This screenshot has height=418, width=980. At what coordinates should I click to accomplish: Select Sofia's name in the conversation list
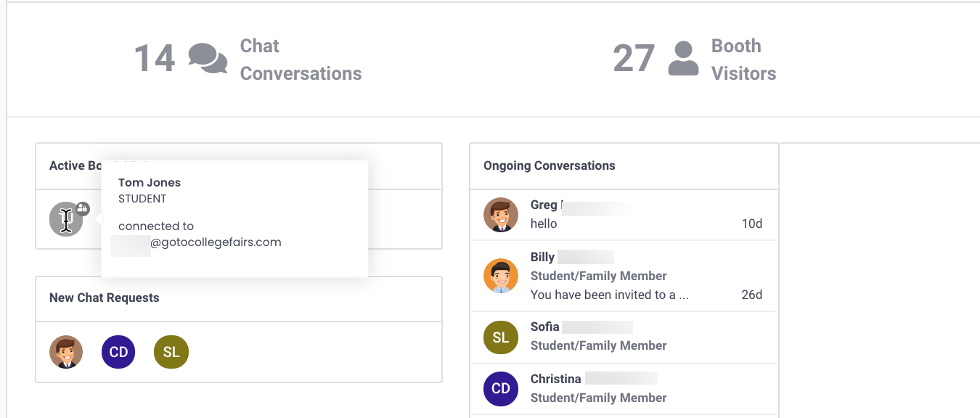click(544, 327)
